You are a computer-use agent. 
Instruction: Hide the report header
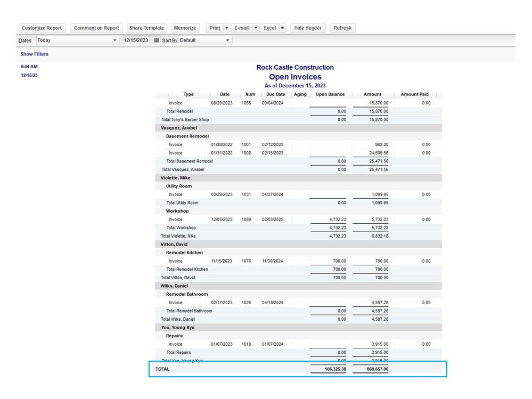[308, 28]
